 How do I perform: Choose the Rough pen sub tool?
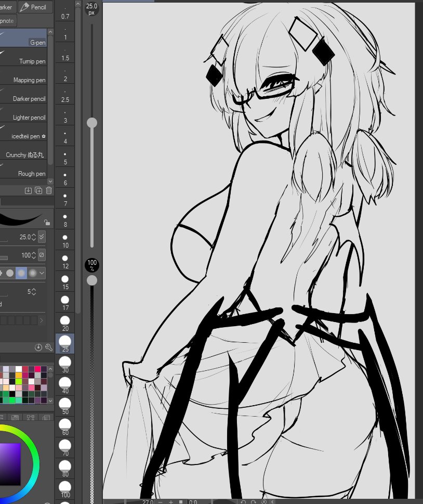coord(23,170)
